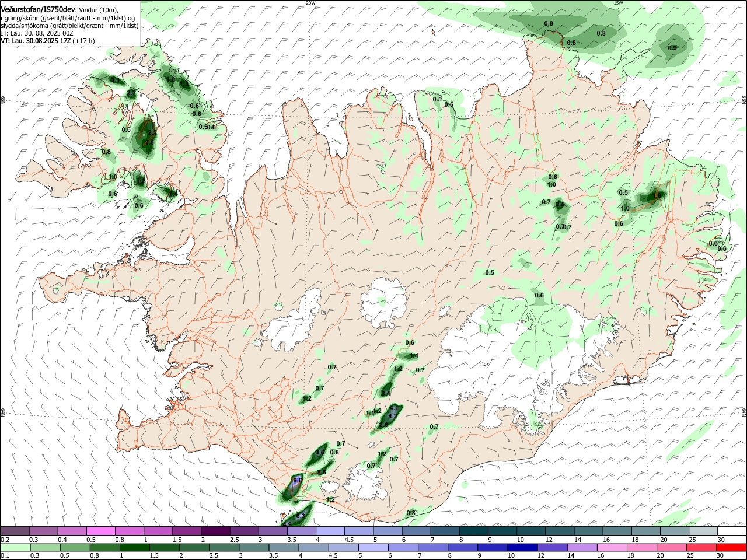Select the bright magenta 0.5–0.8 snow scale swatch

pyautogui.click(x=100, y=531)
